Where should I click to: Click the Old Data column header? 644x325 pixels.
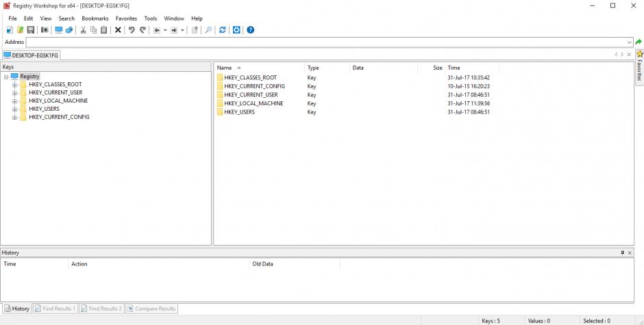pyautogui.click(x=295, y=264)
